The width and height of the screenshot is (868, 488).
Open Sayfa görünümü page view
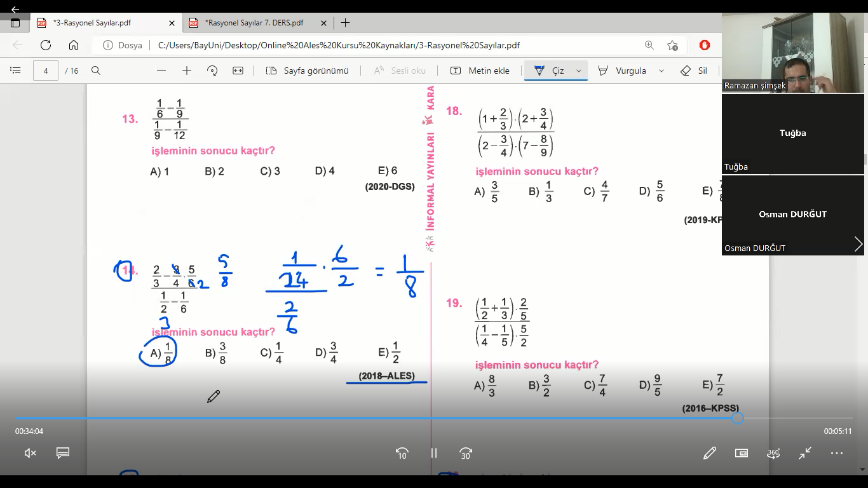coord(308,71)
